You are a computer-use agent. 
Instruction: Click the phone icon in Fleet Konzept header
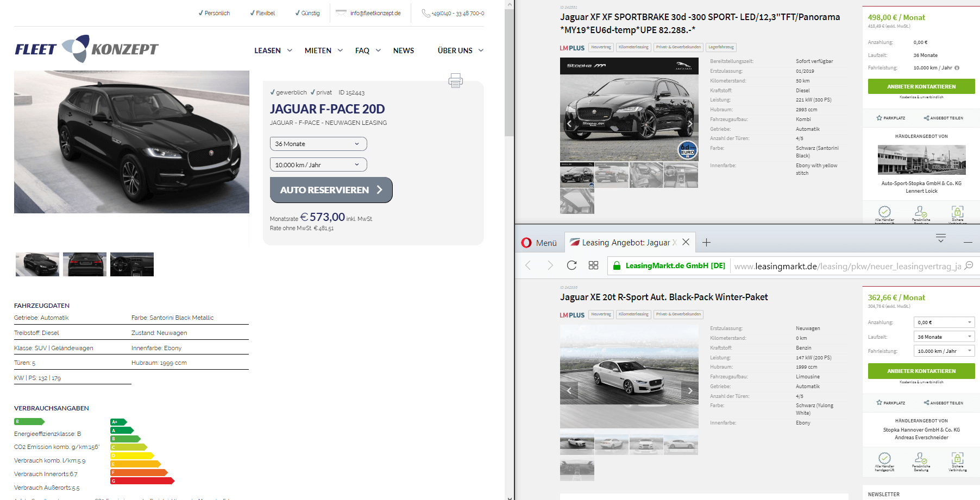(426, 13)
